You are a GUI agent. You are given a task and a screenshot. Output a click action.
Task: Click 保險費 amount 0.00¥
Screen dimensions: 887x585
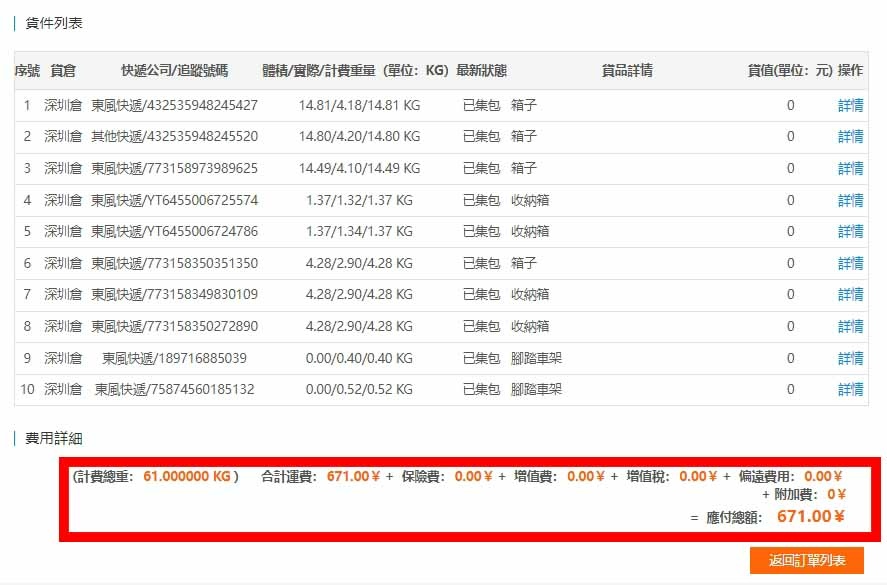(473, 476)
